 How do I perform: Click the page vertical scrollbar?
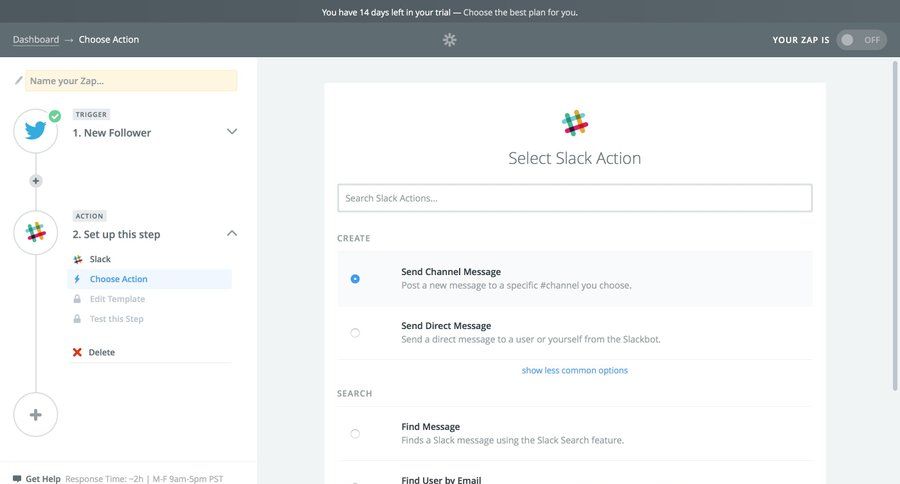pos(895,225)
